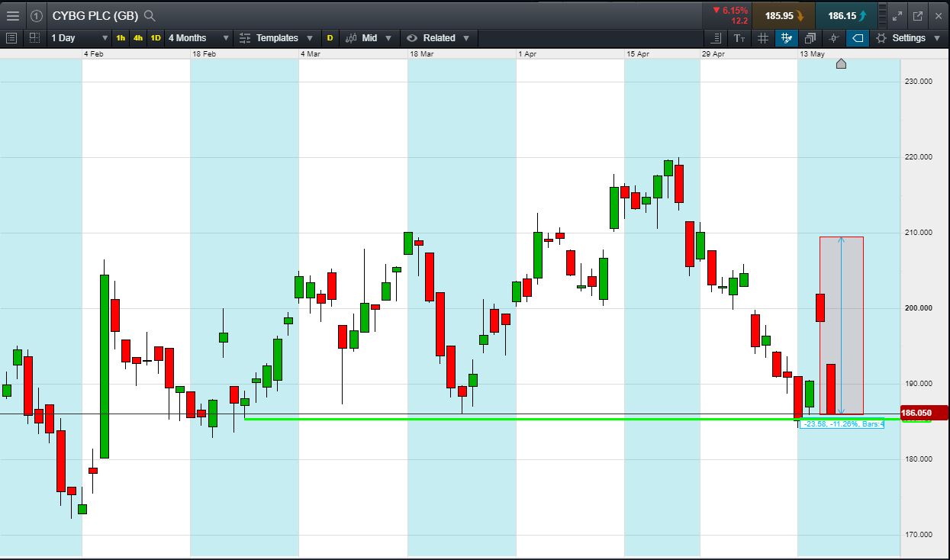Toggle chart gridlines icon

pyautogui.click(x=763, y=37)
